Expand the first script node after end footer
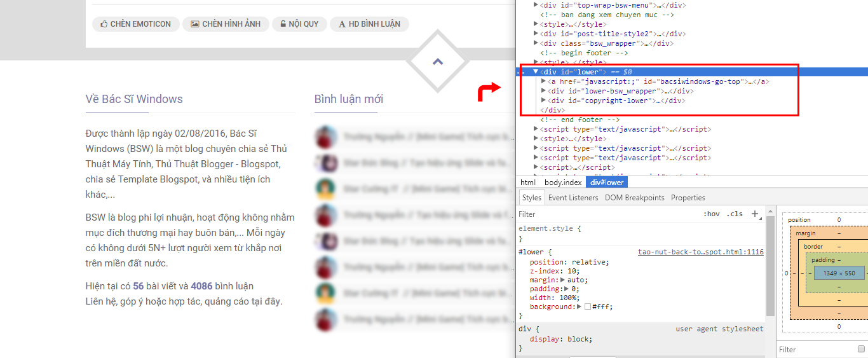The height and width of the screenshot is (358, 868). [x=536, y=129]
